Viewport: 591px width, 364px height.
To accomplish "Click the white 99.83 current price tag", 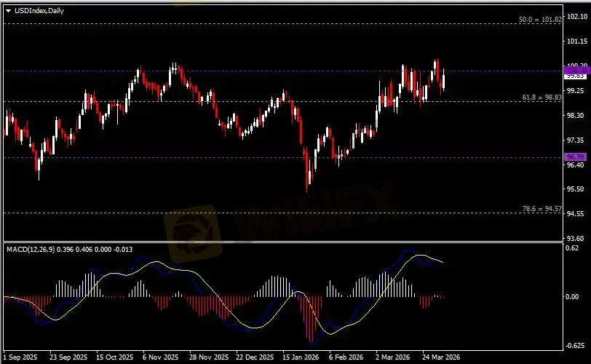I will (575, 76).
